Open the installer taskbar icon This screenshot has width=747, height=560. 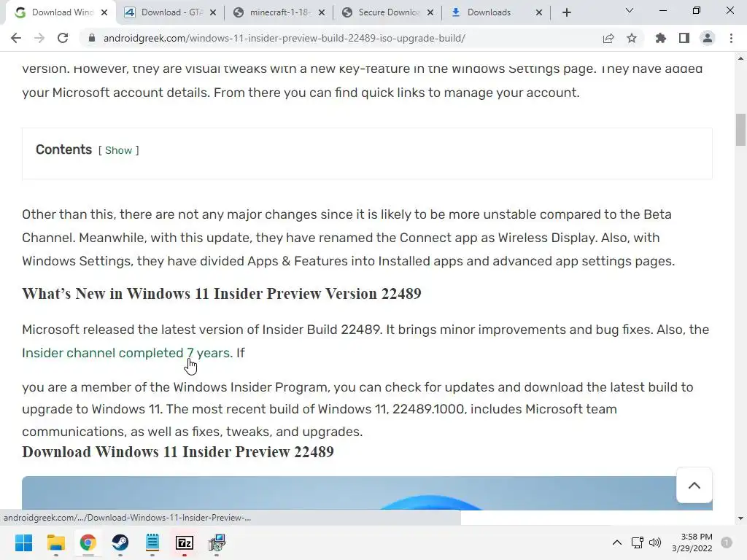point(217,542)
